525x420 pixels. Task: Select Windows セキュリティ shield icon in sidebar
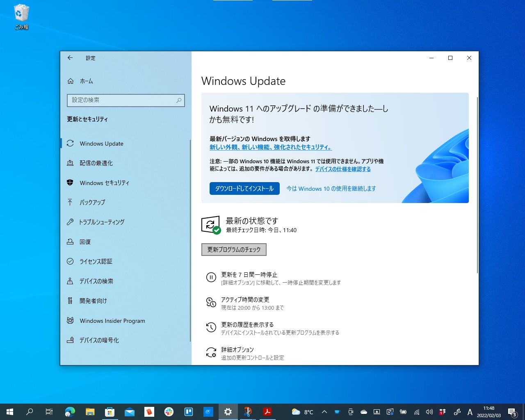point(70,183)
